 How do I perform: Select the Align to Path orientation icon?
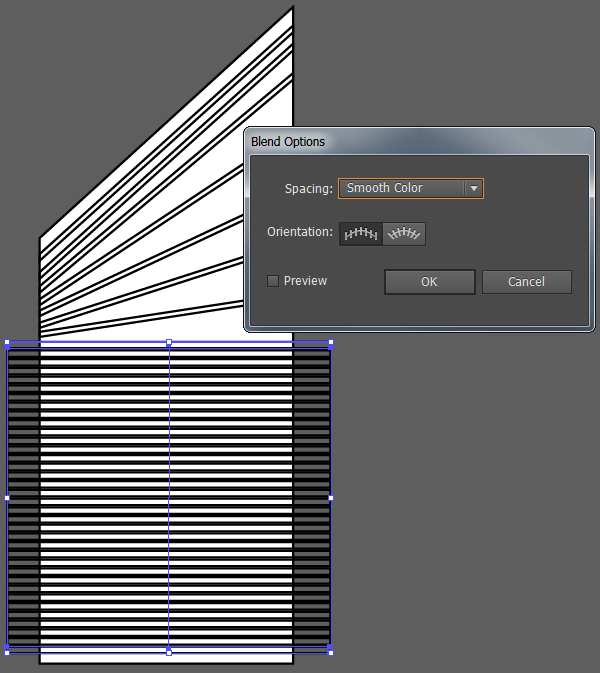(405, 233)
